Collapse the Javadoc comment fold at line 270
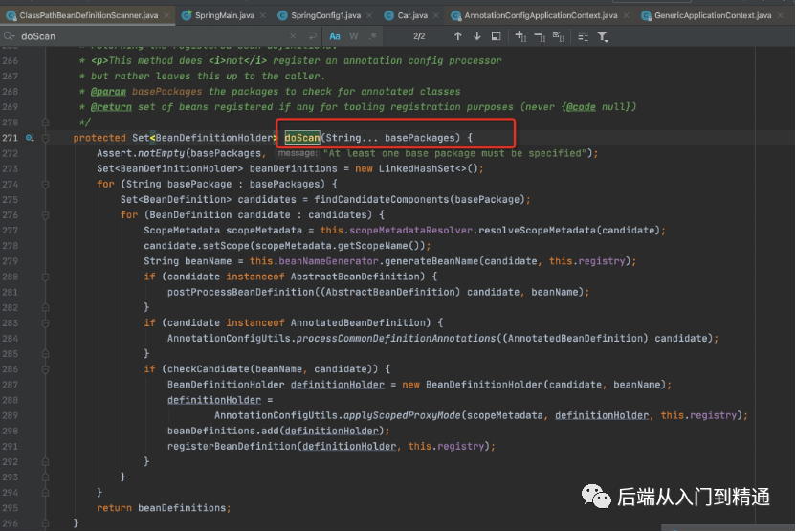The width and height of the screenshot is (796, 532). click(x=45, y=122)
